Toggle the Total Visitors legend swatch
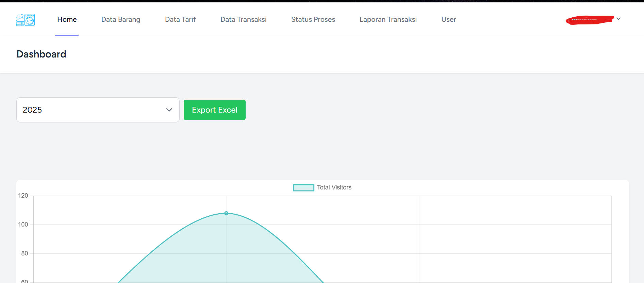Screen dimensions: 644x283 click(x=303, y=187)
